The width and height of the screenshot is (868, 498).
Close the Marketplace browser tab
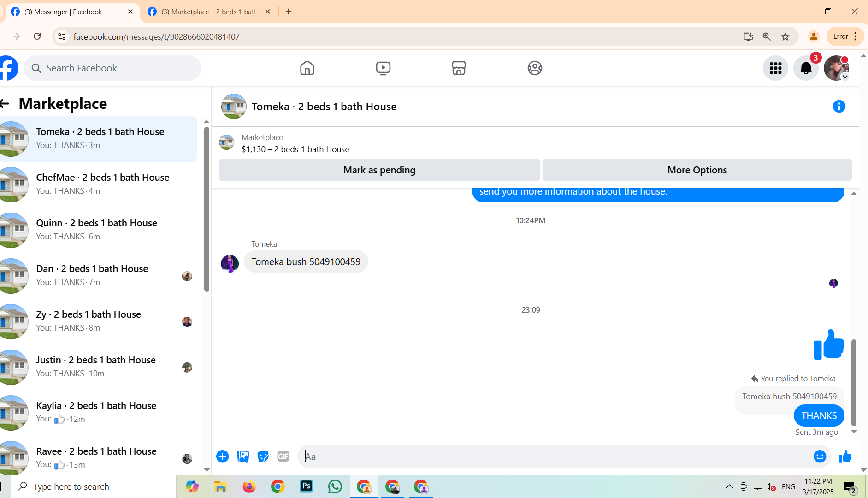267,12
